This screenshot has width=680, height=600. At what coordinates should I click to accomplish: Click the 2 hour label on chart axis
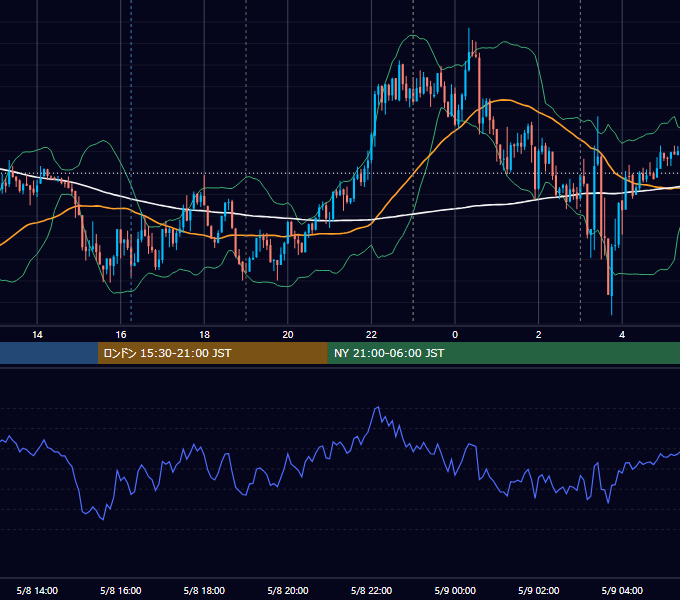(539, 335)
